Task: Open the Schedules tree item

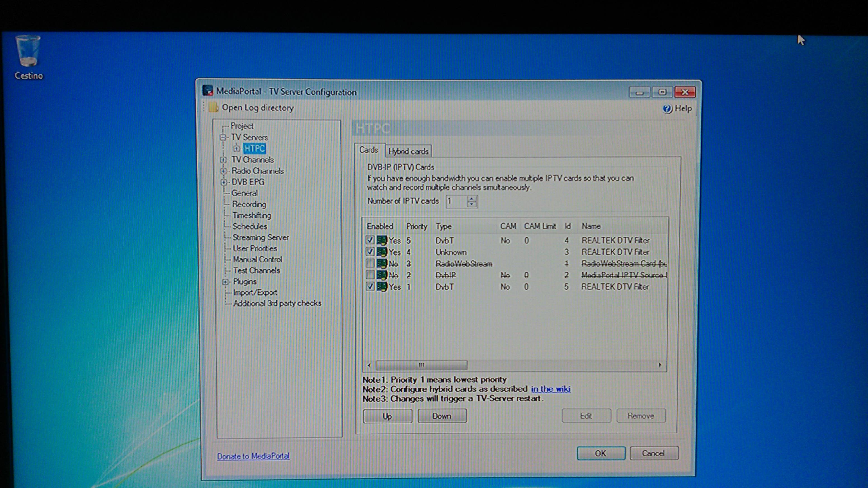Action: pyautogui.click(x=250, y=226)
